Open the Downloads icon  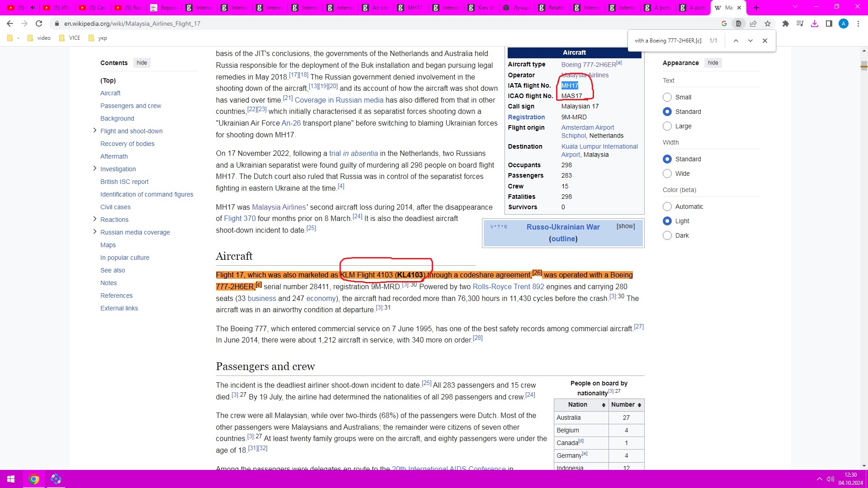point(815,23)
